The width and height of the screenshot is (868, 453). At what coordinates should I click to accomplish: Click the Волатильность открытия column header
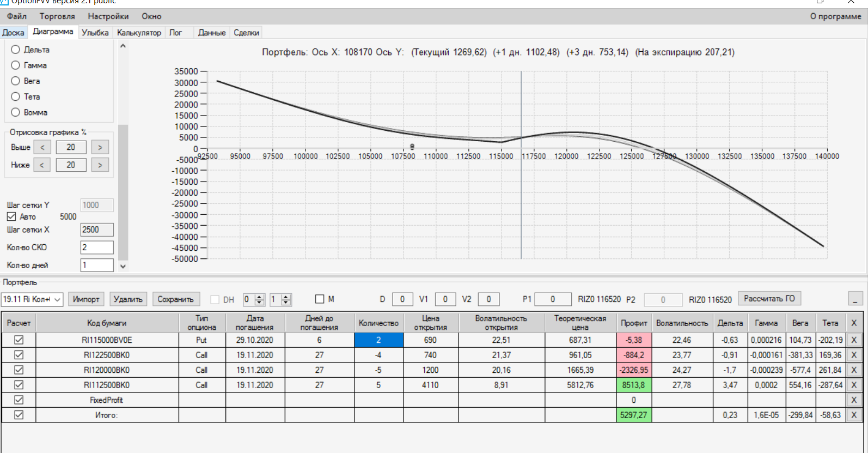coord(502,323)
